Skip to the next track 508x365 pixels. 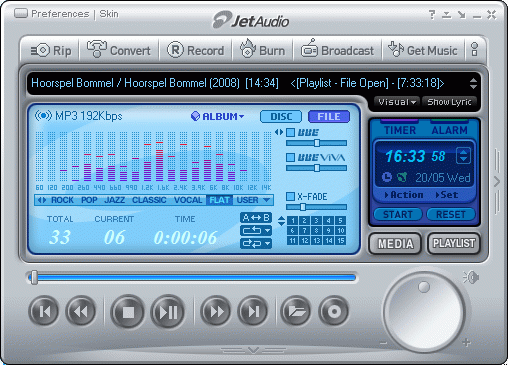(x=253, y=312)
